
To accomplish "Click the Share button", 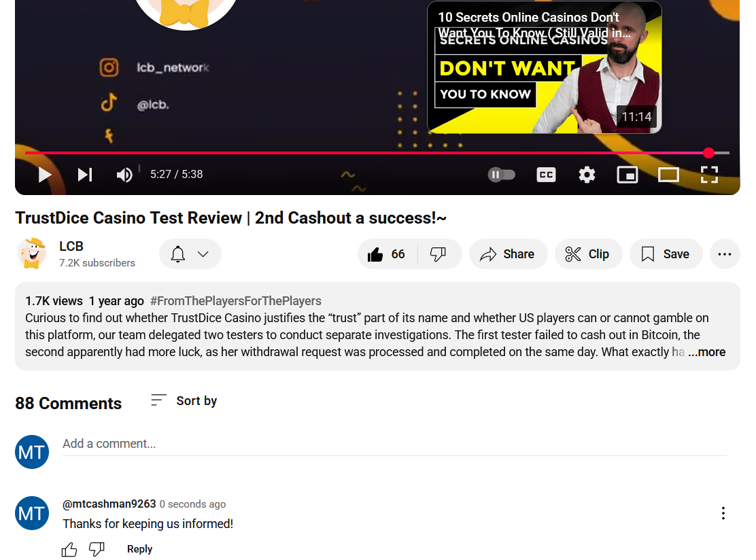I will (x=508, y=254).
